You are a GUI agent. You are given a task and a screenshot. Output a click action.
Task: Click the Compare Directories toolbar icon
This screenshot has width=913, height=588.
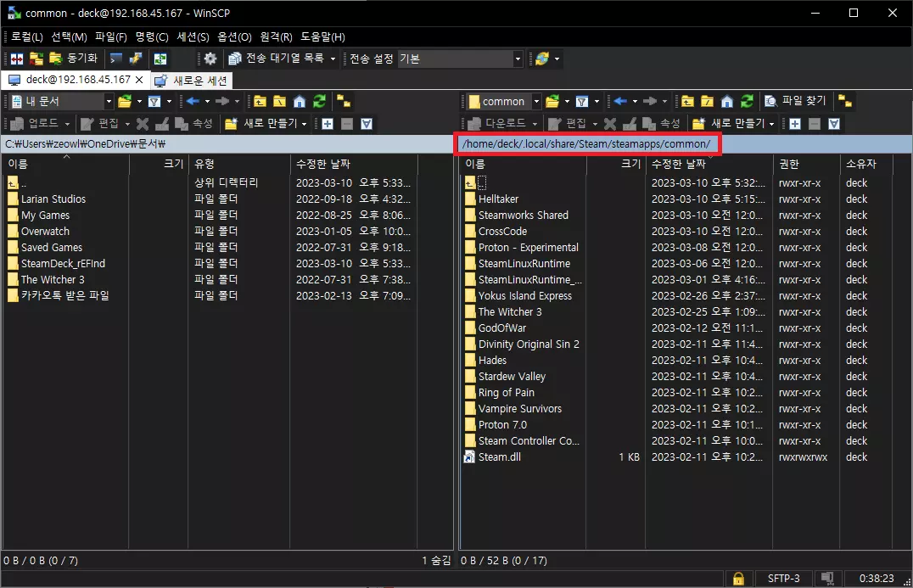click(x=17, y=59)
